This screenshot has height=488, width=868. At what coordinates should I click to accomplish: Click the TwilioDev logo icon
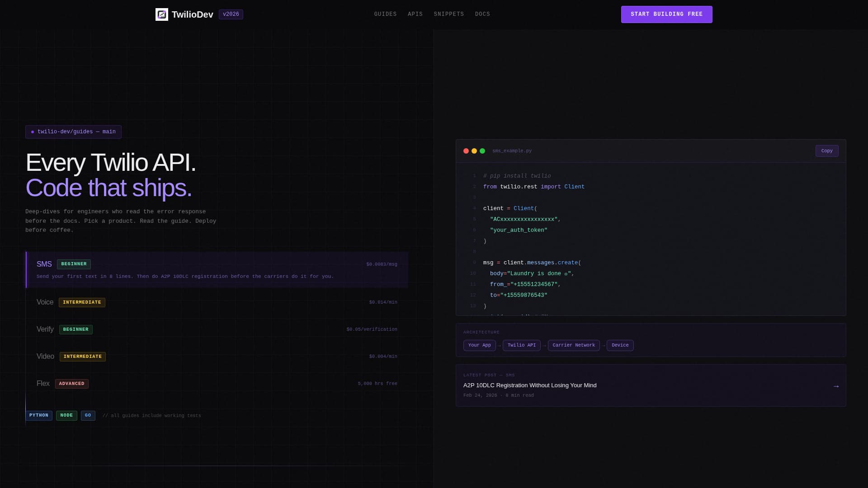click(162, 14)
